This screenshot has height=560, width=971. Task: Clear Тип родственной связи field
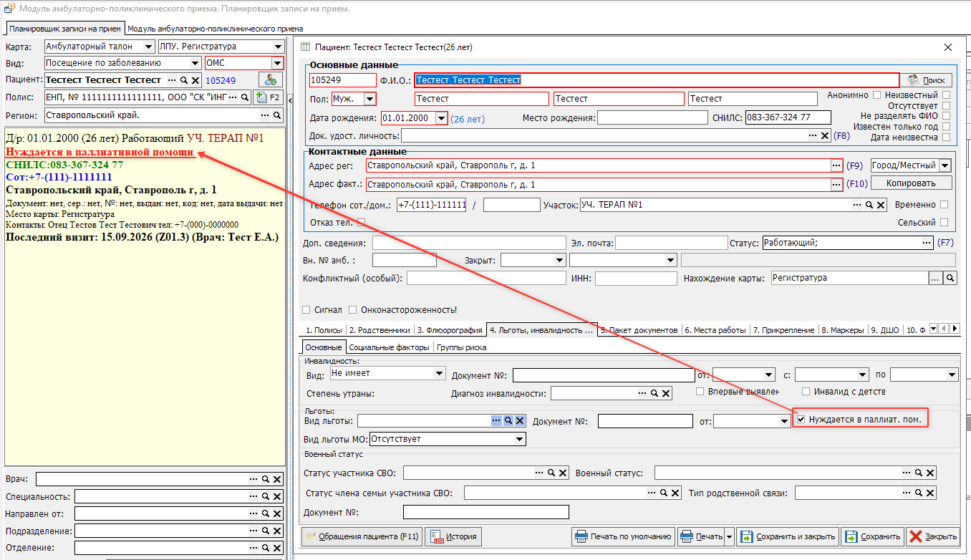pyautogui.click(x=929, y=493)
